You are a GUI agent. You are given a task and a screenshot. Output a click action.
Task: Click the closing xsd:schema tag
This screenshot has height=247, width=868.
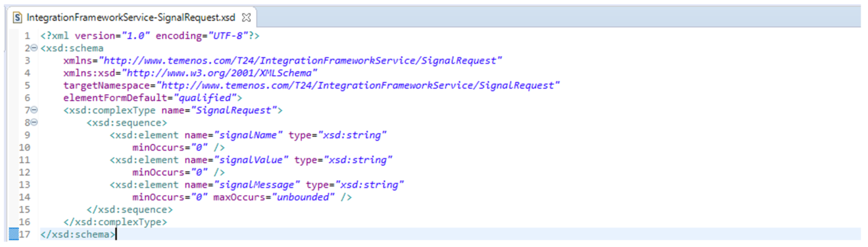78,234
